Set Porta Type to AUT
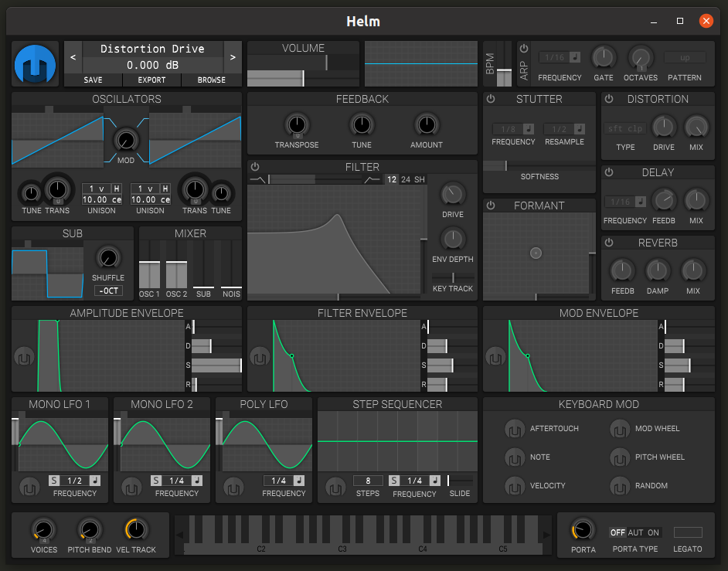Screen dimensions: 728x571 point(635,532)
